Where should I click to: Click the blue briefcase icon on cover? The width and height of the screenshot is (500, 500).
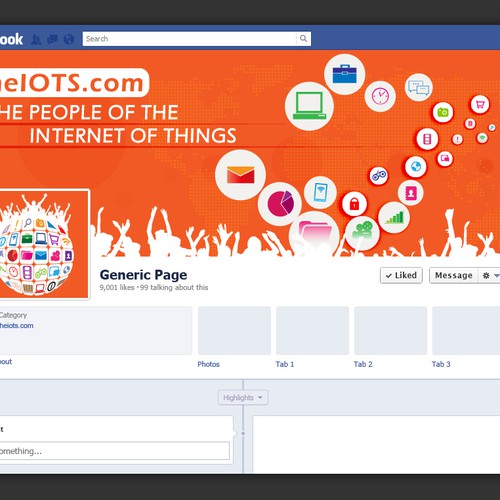(x=345, y=74)
